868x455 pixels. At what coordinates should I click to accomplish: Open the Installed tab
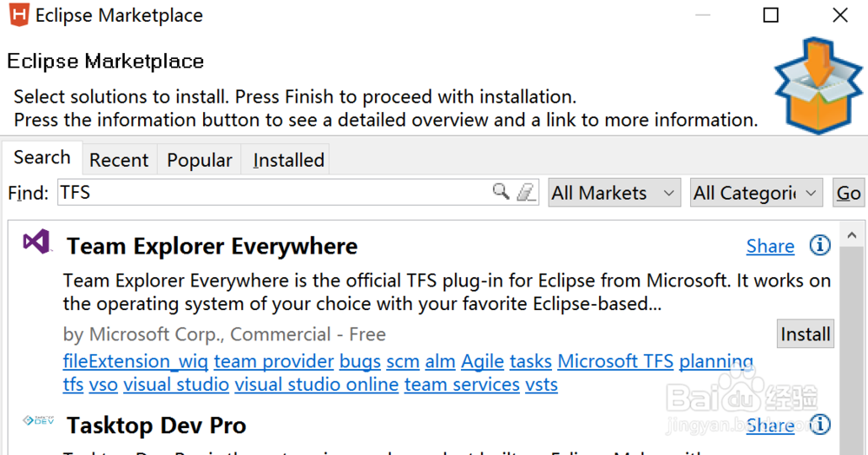click(288, 160)
